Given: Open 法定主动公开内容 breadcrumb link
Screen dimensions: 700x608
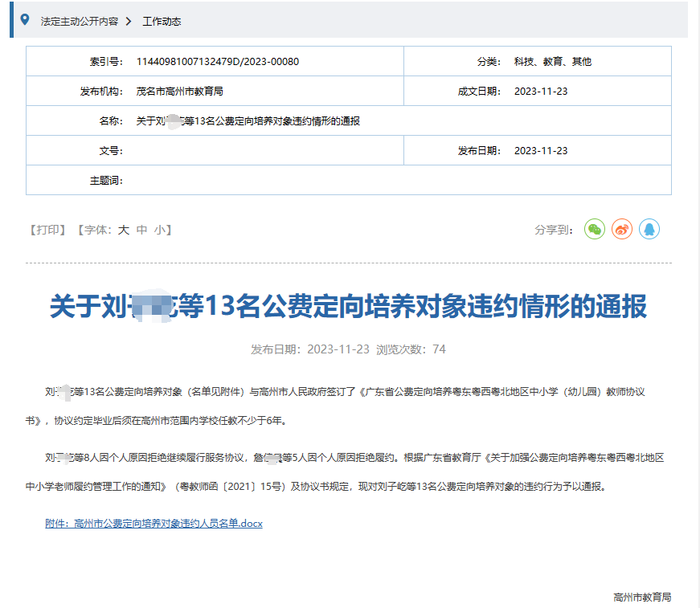Looking at the screenshot, I should click(x=80, y=22).
